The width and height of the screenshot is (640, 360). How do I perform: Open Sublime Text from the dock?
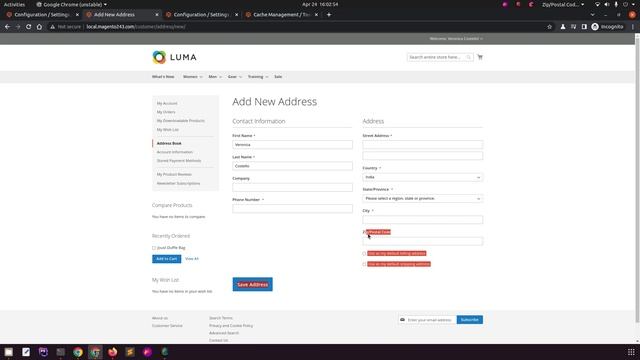(130, 352)
